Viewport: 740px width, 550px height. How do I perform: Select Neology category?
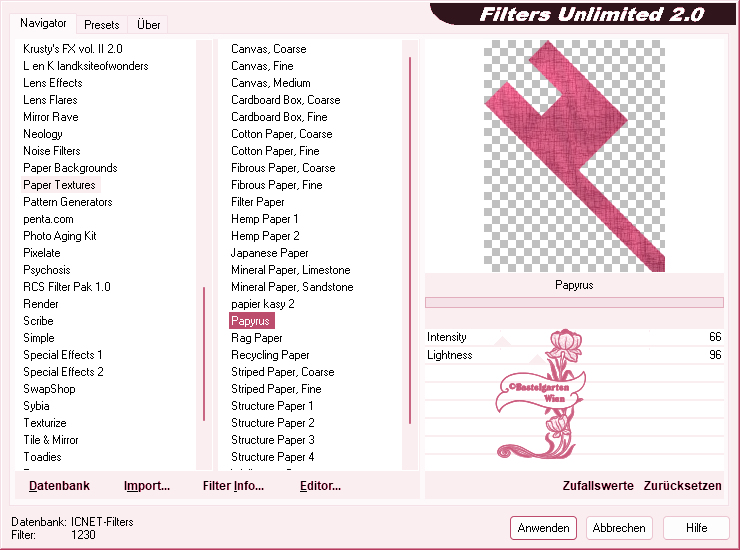click(x=42, y=134)
